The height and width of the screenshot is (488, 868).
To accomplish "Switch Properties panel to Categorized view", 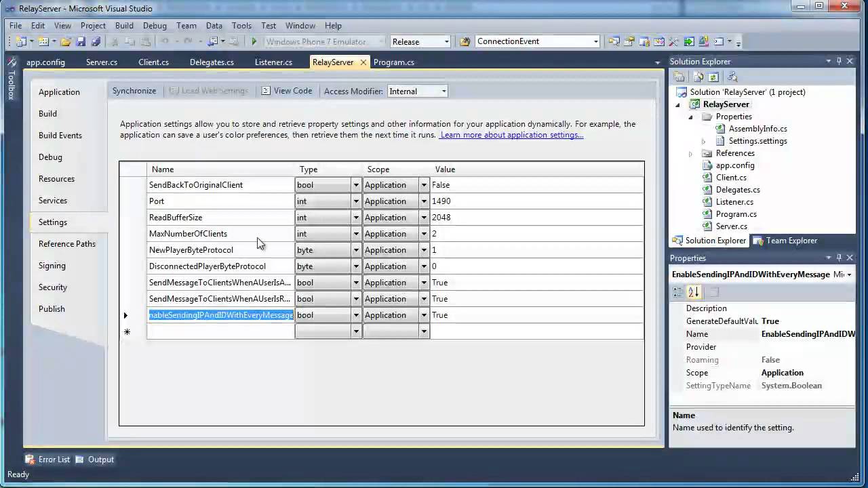I will [678, 292].
